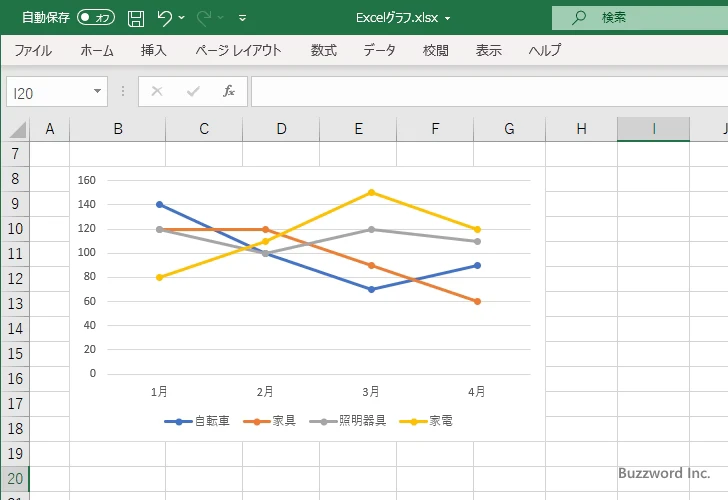Click the yellow 家電 peak point at 3月
This screenshot has height=500, width=728.
pos(371,193)
